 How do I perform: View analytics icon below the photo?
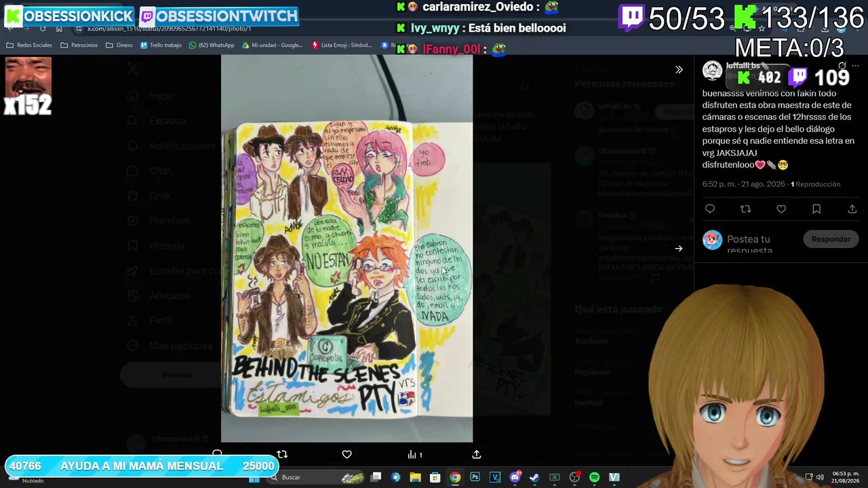414,455
